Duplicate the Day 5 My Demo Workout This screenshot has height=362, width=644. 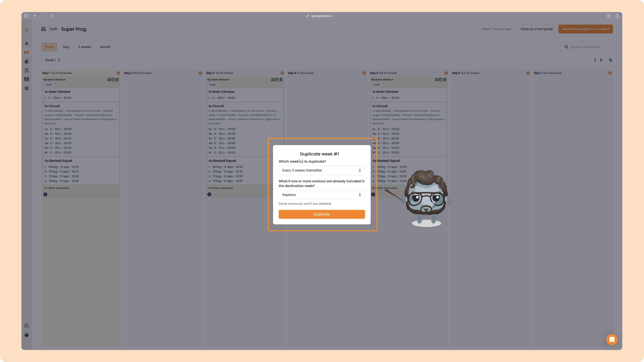(441, 79)
